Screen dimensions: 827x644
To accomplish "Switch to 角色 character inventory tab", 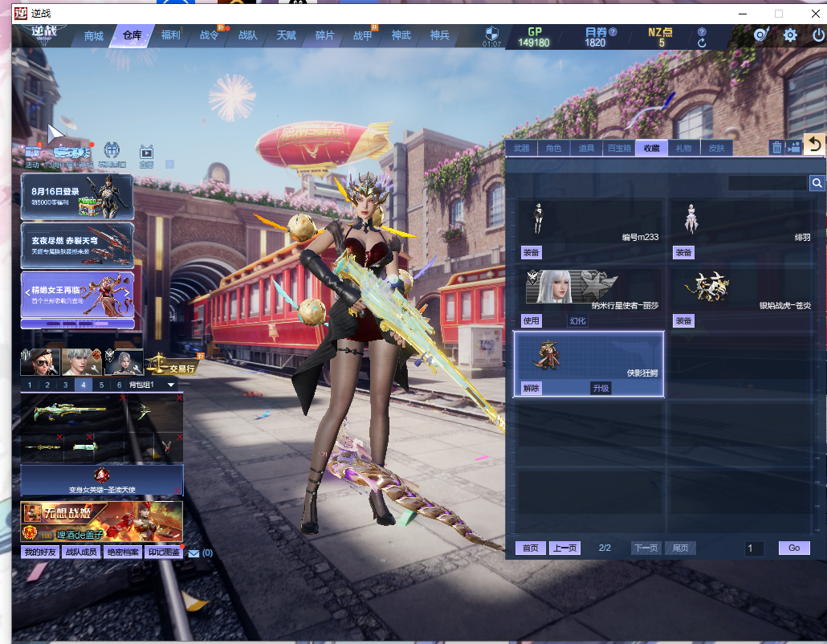I will point(553,149).
